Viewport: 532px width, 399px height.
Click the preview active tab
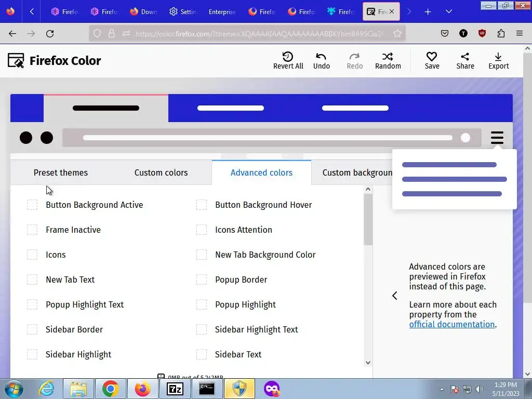point(106,108)
